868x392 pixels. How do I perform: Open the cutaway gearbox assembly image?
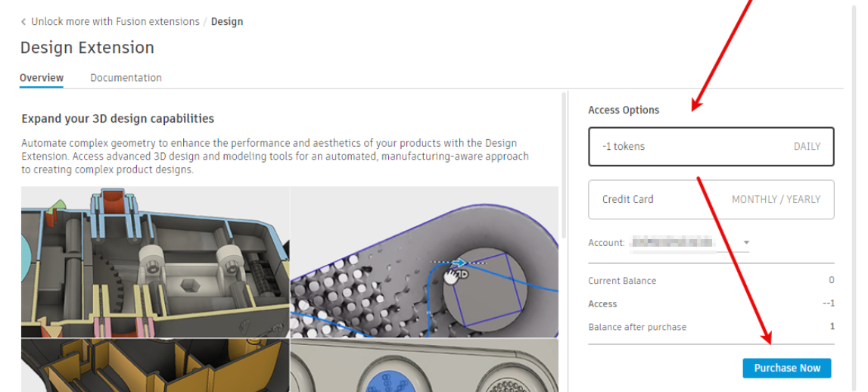point(155,262)
